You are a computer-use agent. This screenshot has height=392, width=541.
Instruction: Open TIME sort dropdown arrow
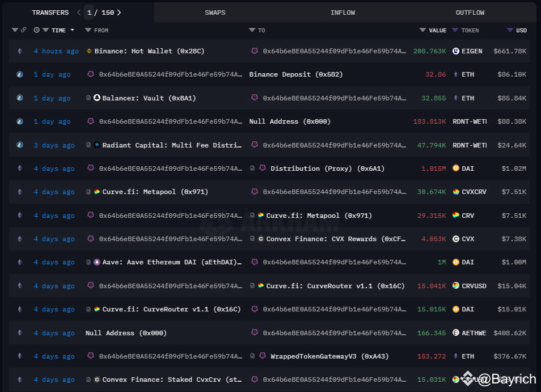click(x=72, y=30)
